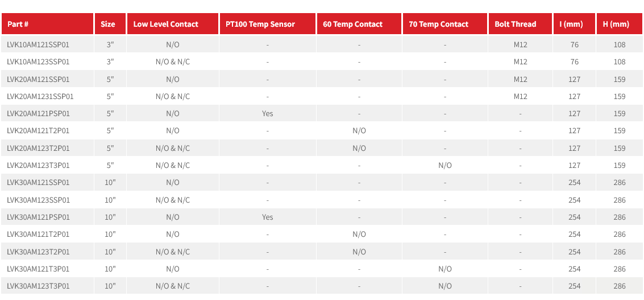Click part number LVK30AM121SSP01
Screen dimensions: 644x300
(38, 182)
